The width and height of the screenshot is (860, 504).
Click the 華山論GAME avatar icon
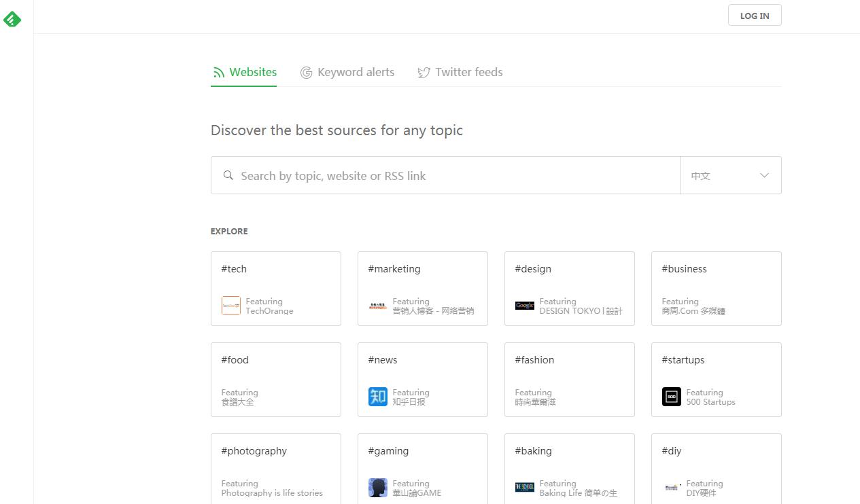pyautogui.click(x=378, y=488)
